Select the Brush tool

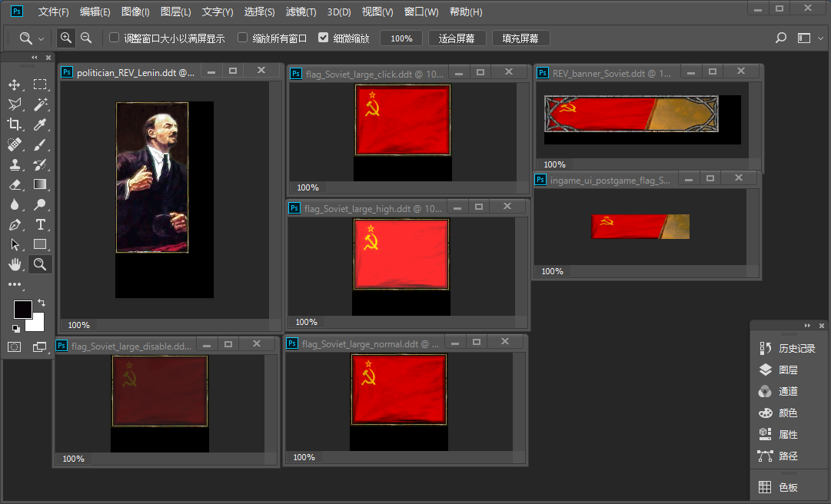(x=40, y=144)
